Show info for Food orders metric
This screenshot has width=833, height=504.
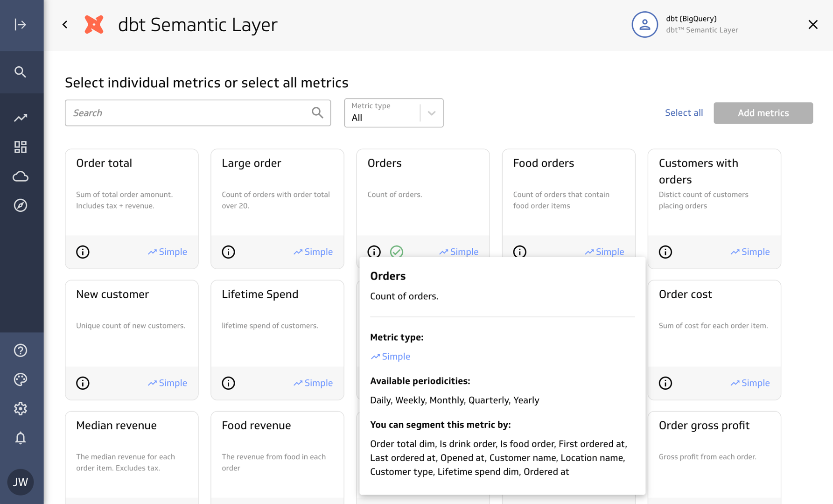[519, 252]
